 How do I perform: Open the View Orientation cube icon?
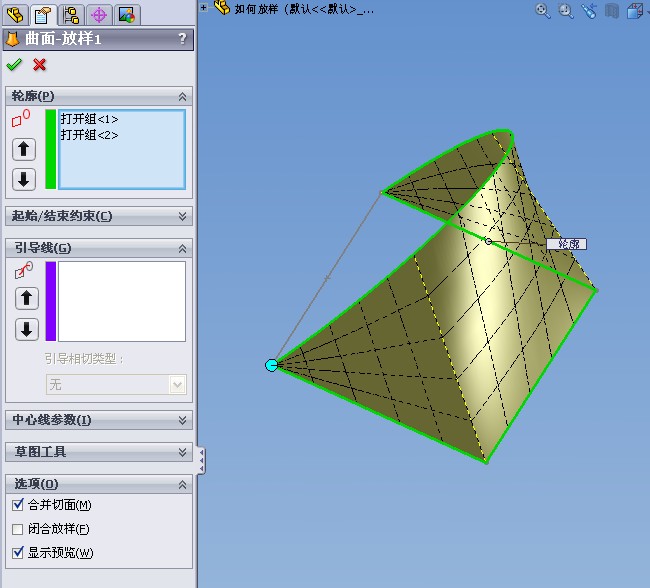coord(635,10)
